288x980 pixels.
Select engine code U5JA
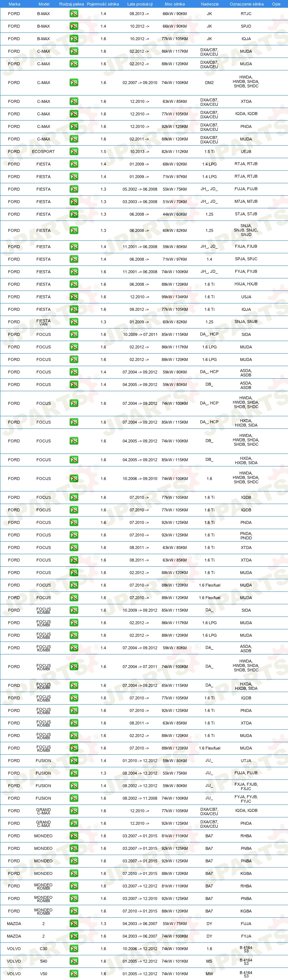[x=246, y=297]
